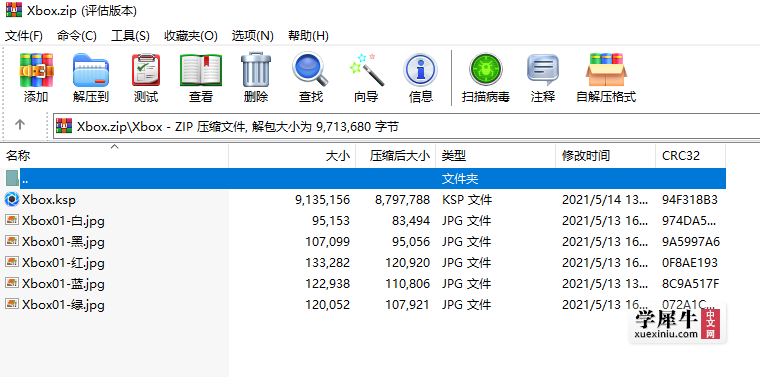Image resolution: width=760 pixels, height=377 pixels.
Task: Click the archive icon in the address bar
Action: (64, 126)
